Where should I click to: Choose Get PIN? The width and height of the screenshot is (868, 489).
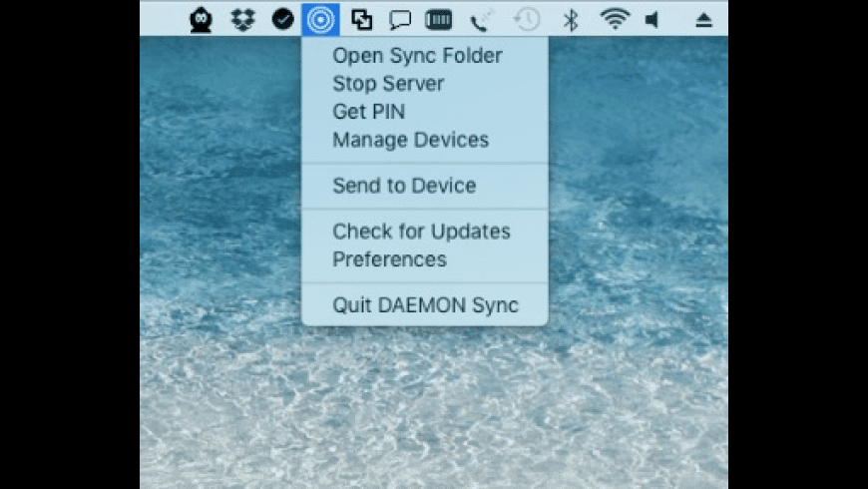click(425, 112)
